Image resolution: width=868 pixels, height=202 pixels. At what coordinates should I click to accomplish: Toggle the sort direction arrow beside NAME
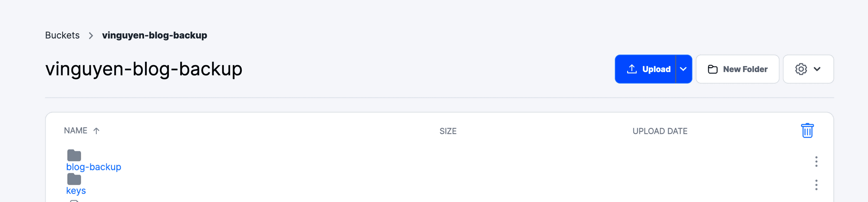96,131
